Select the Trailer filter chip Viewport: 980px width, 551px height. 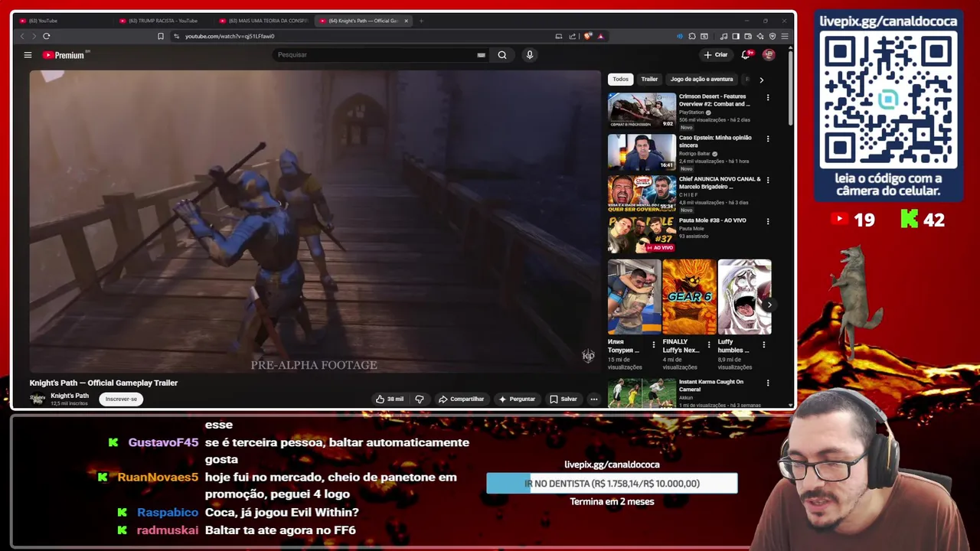pos(649,79)
